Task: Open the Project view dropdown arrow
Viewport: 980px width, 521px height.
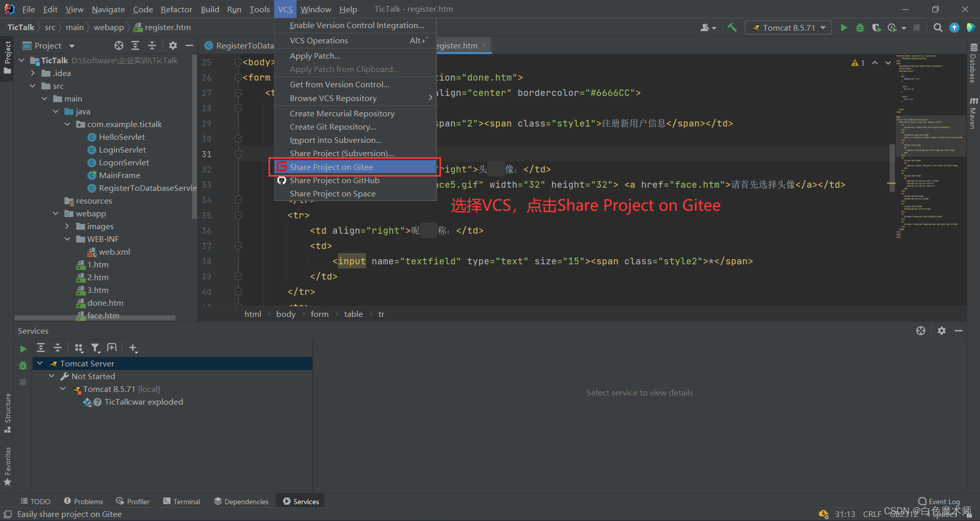Action: (x=72, y=46)
